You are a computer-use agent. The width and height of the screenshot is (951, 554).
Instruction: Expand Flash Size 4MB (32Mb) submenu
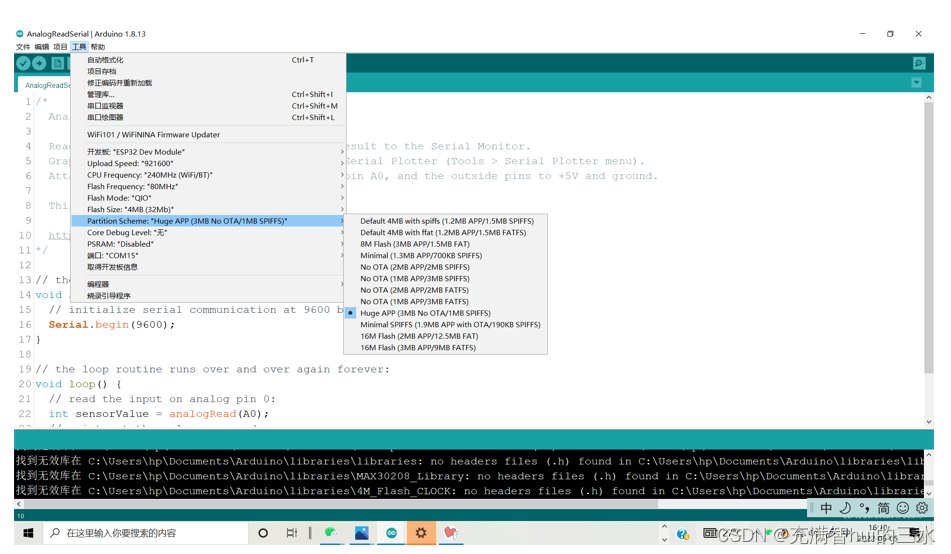(x=208, y=210)
